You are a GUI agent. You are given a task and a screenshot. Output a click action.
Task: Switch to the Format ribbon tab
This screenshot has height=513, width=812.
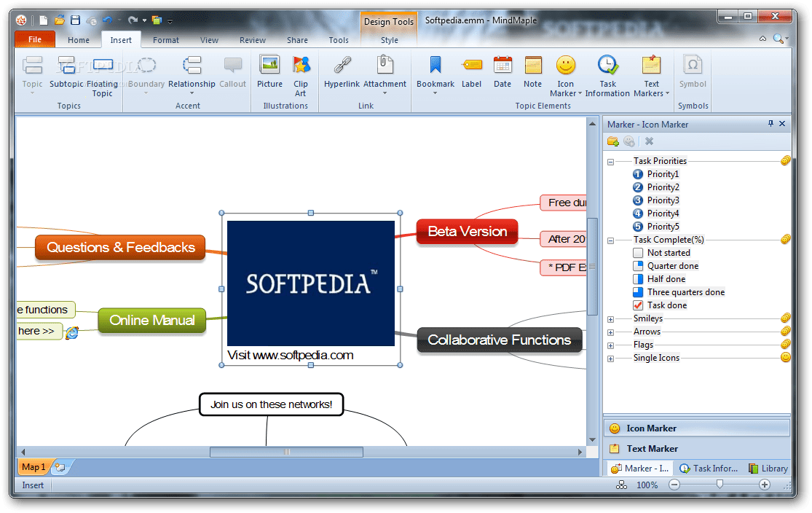(x=166, y=40)
